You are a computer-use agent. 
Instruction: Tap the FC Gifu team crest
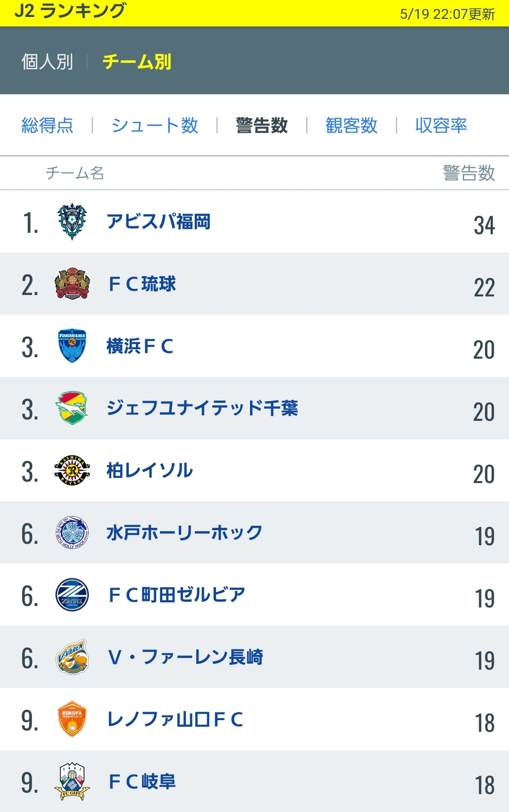pyautogui.click(x=72, y=781)
